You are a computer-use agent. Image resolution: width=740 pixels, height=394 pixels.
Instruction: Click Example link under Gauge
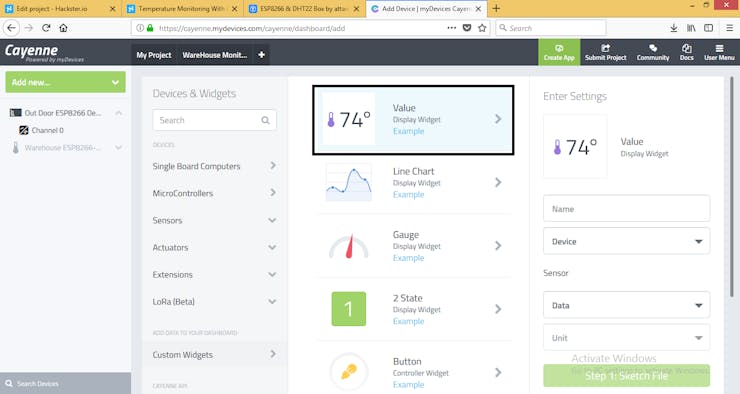(409, 258)
